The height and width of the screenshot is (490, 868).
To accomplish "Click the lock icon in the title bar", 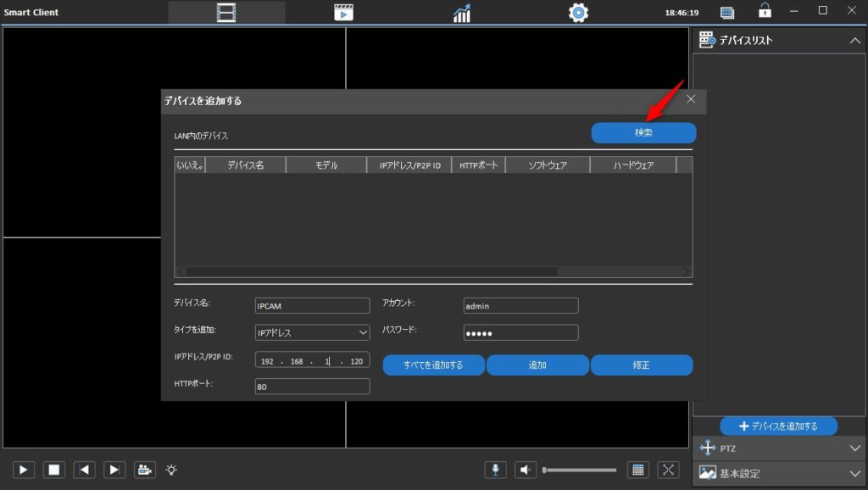I will (x=765, y=12).
